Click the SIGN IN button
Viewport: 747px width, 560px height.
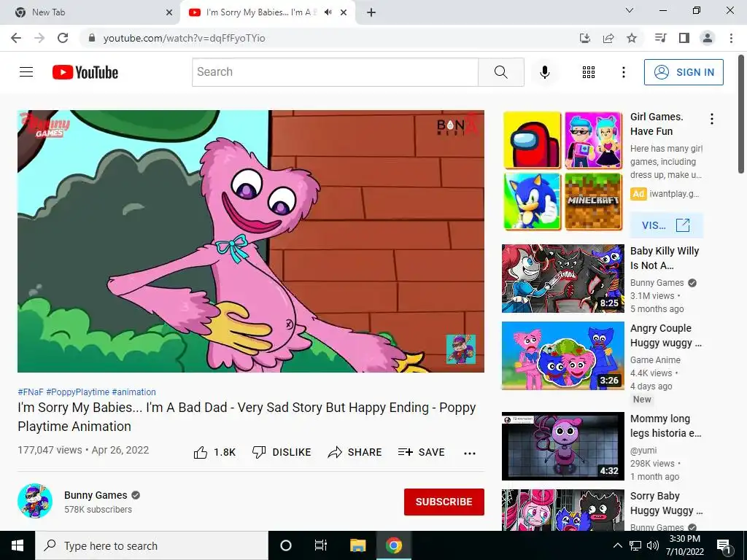coord(684,72)
